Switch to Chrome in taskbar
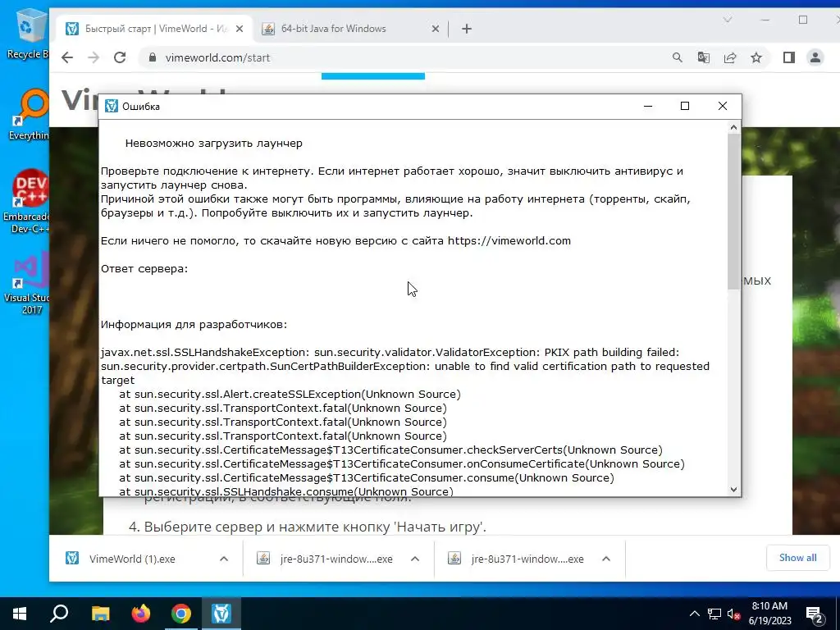 181,614
